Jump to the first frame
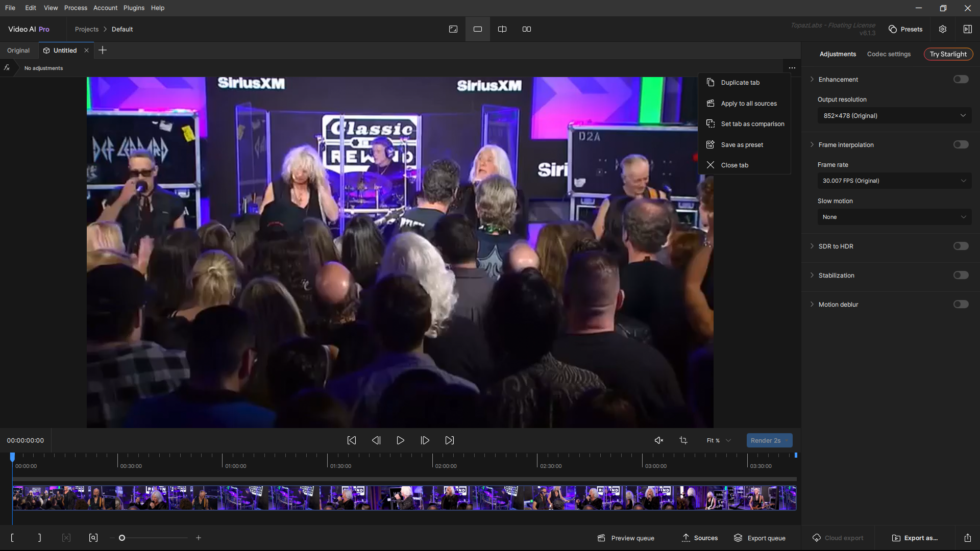The height and width of the screenshot is (551, 980). 352,440
